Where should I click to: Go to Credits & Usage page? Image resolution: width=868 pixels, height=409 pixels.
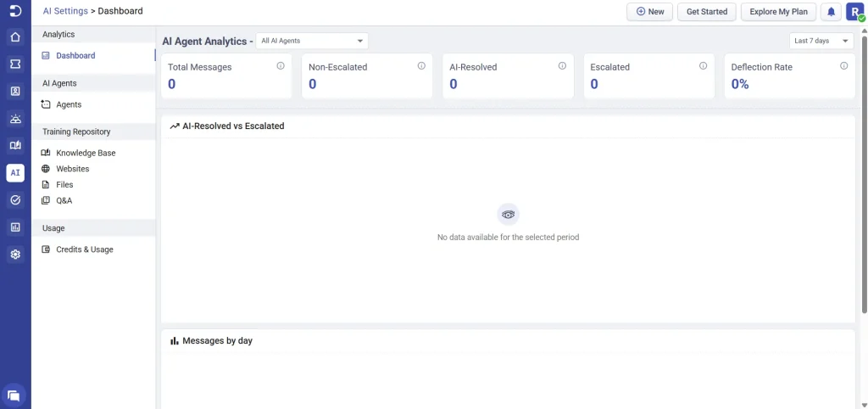[x=84, y=249]
